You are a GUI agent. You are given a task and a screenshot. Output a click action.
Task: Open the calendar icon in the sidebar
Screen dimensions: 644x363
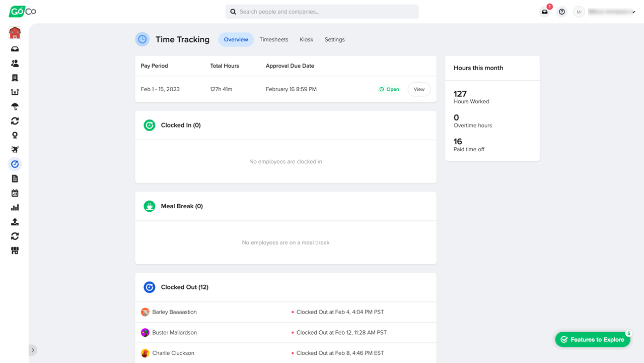(15, 193)
